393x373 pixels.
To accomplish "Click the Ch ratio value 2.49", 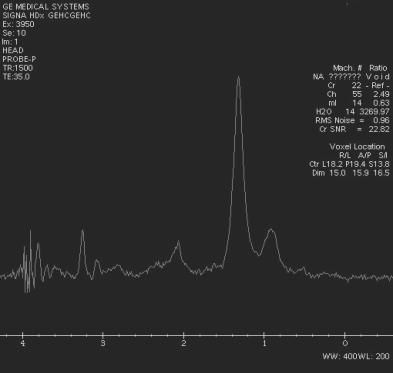I will point(381,94).
